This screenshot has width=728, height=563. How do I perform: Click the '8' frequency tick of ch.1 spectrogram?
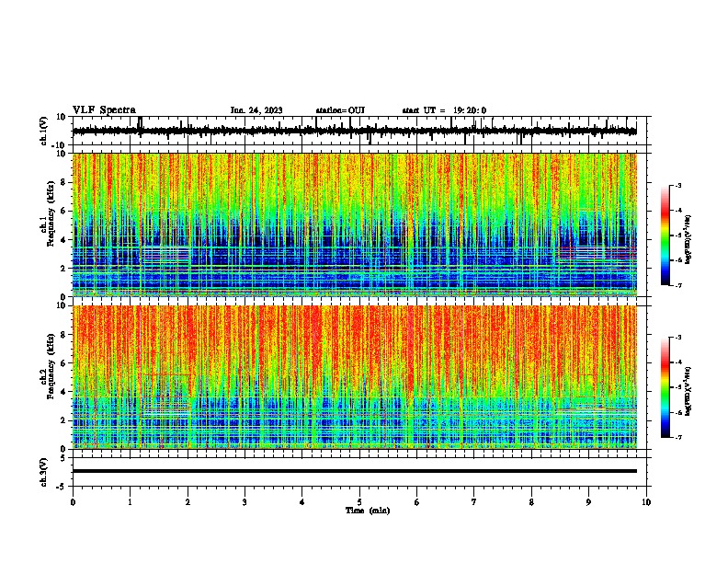tap(63, 182)
